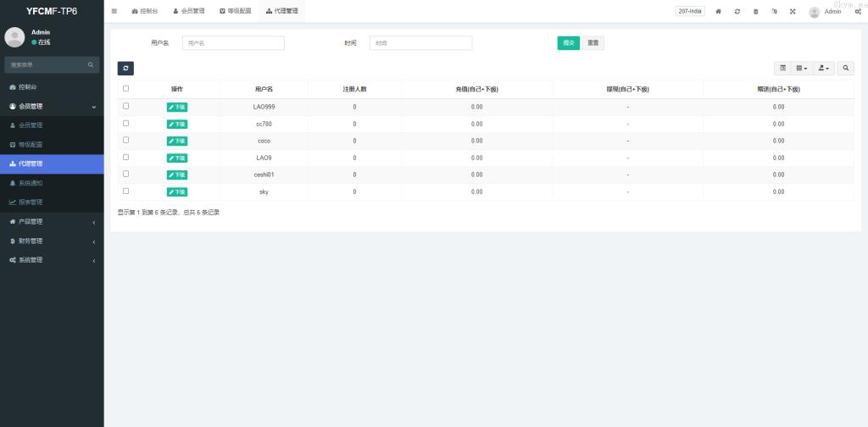Switch to the 等级配置 tab

236,11
